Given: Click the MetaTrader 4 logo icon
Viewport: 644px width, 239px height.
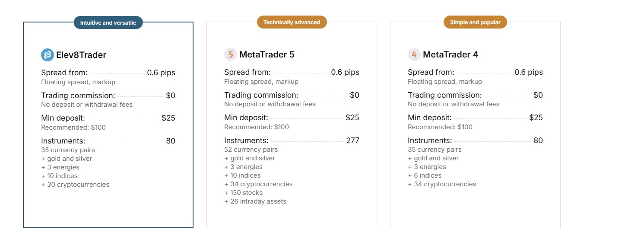Looking at the screenshot, I should point(414,54).
